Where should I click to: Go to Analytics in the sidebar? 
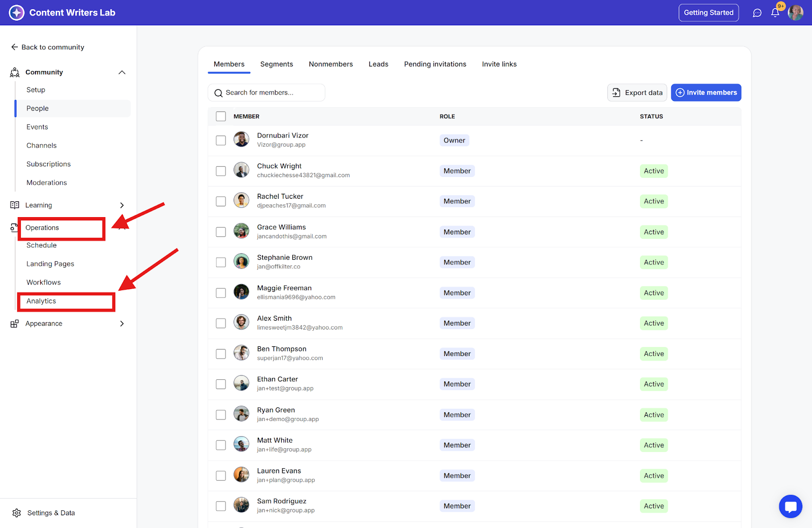point(42,301)
